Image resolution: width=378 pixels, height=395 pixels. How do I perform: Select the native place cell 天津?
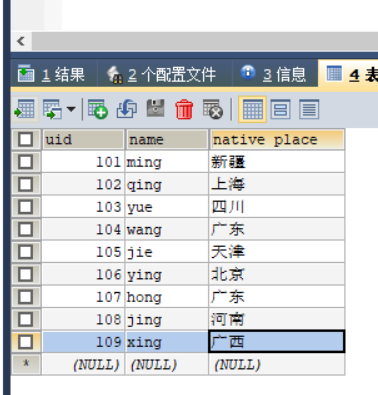click(x=277, y=252)
